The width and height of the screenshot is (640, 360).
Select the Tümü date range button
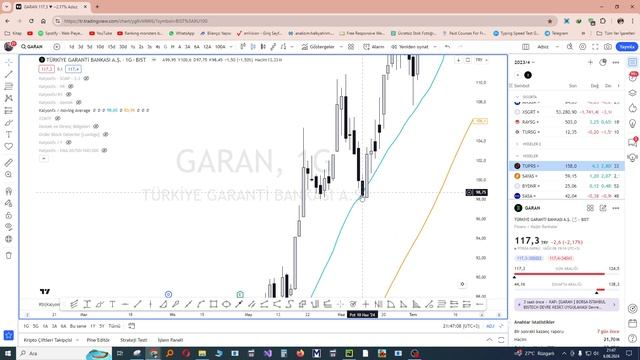pyautogui.click(x=114, y=326)
